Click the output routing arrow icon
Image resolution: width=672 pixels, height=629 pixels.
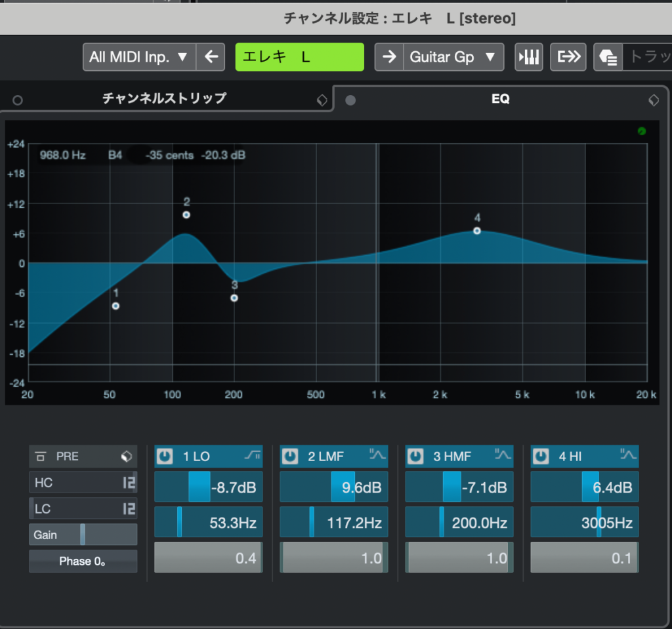(568, 57)
